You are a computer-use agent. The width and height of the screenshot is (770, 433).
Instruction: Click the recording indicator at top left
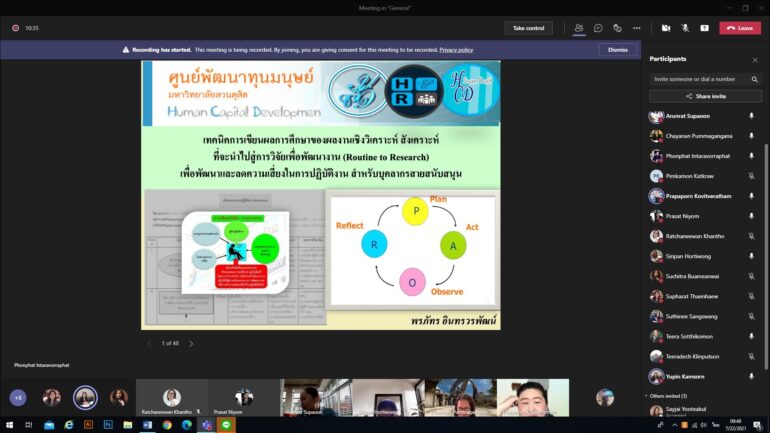point(15,28)
